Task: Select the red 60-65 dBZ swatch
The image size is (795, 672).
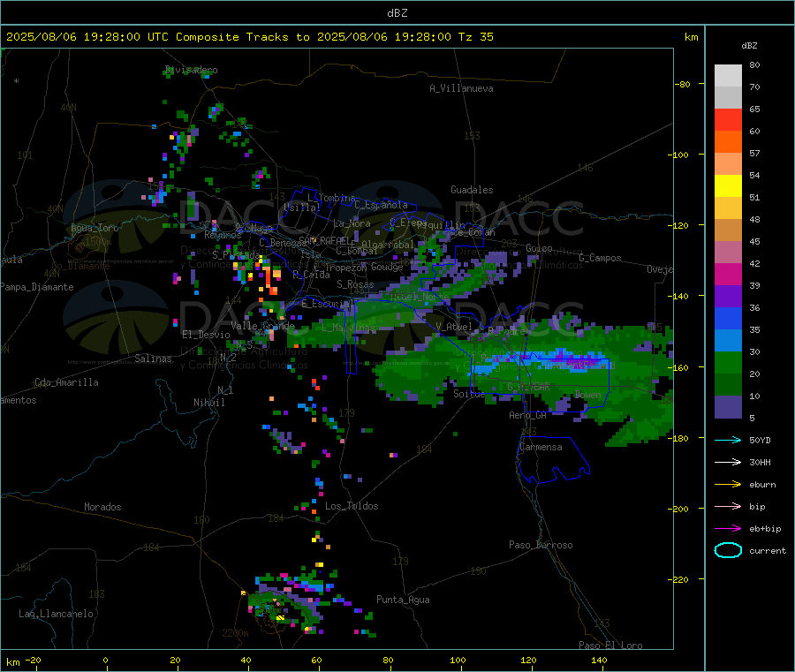Action: [728, 119]
